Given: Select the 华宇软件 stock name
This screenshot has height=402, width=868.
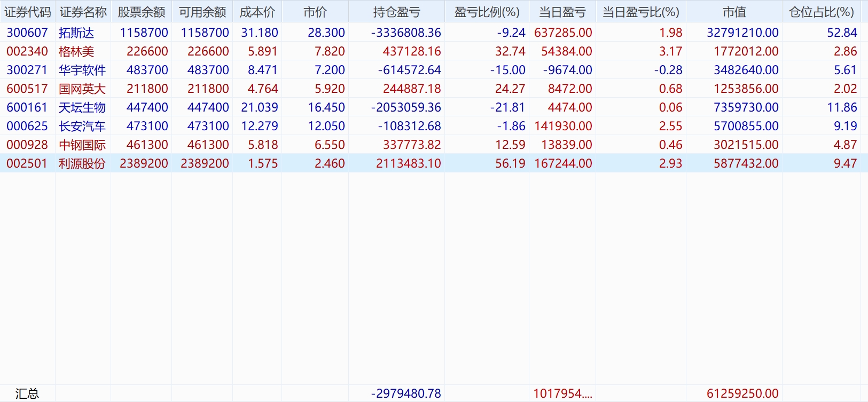Looking at the screenshot, I should click(82, 70).
